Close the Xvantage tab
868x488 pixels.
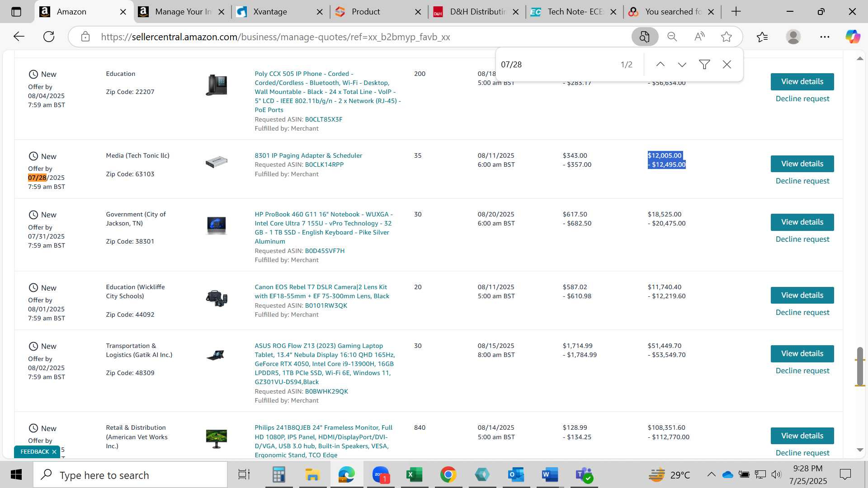coord(320,12)
